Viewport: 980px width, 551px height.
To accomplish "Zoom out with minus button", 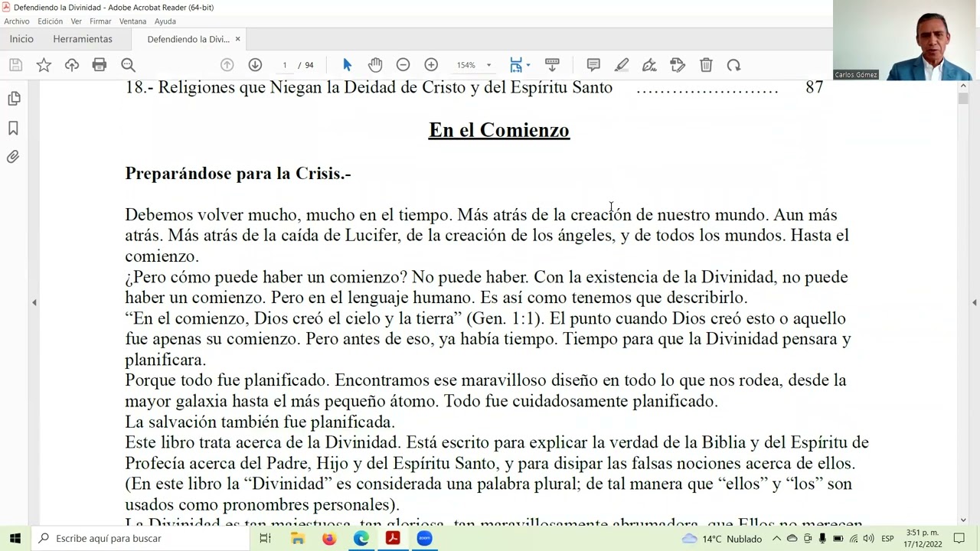I will [x=403, y=65].
